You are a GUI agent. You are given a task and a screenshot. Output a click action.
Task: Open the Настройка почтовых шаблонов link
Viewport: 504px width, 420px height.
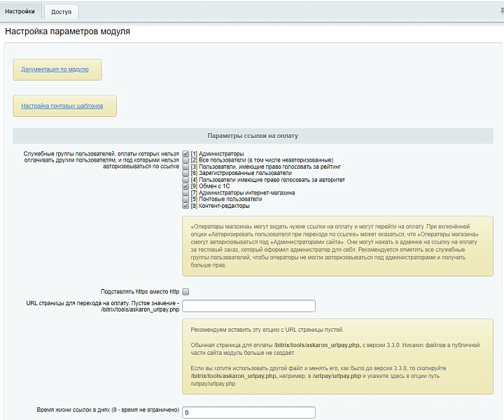pyautogui.click(x=62, y=106)
